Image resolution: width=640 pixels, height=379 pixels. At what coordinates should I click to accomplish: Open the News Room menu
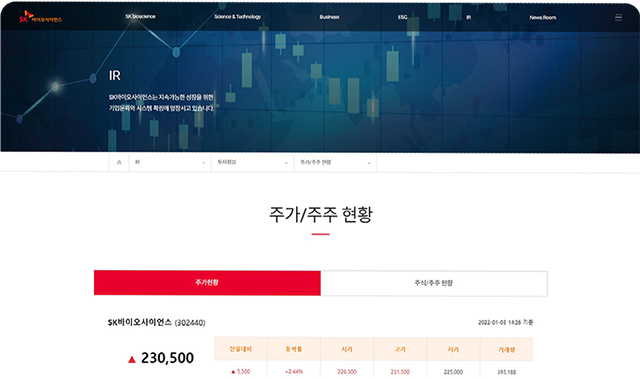coord(543,18)
